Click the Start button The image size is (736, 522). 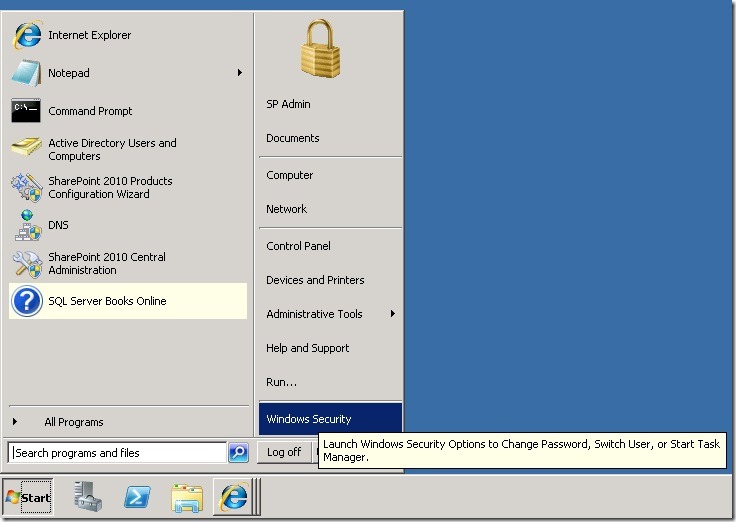(x=28, y=497)
